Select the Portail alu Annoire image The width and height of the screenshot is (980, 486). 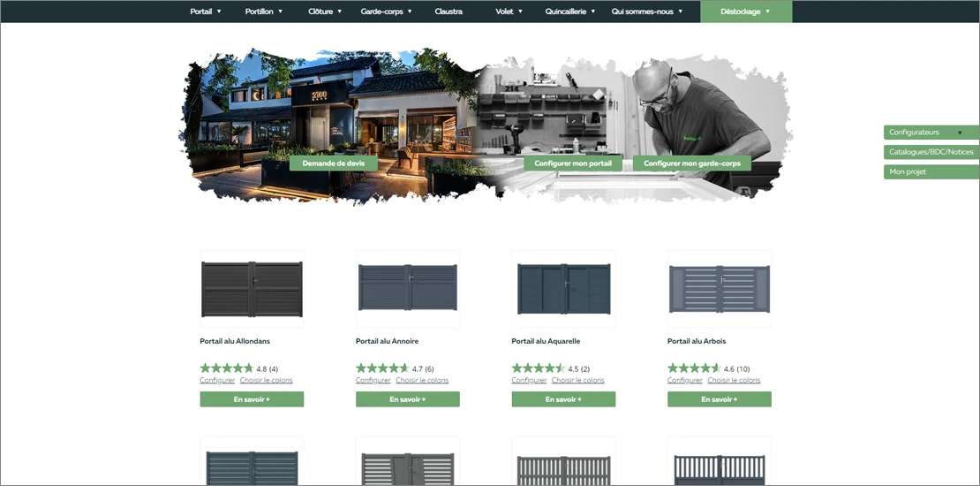point(407,289)
